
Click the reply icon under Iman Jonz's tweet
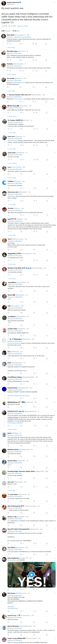(x=8, y=145)
